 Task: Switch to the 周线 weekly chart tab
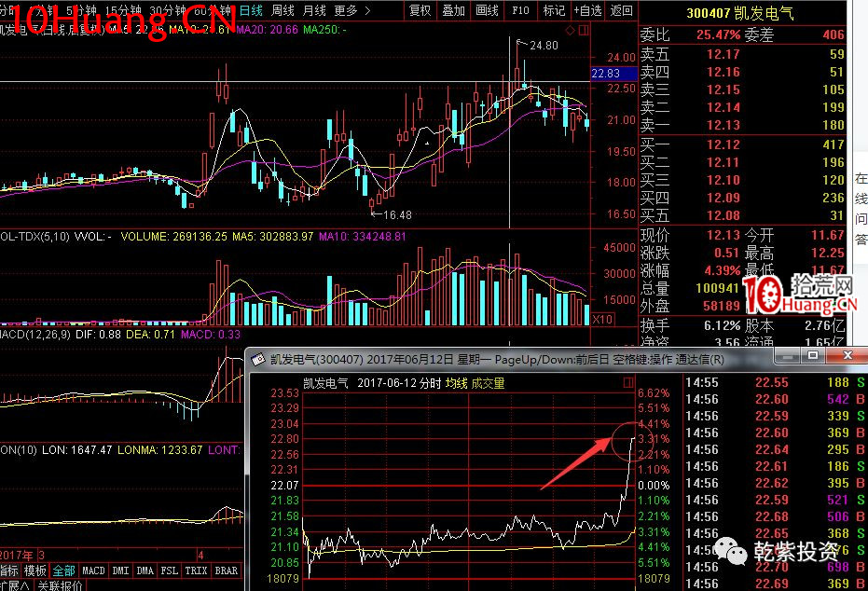[x=282, y=10]
